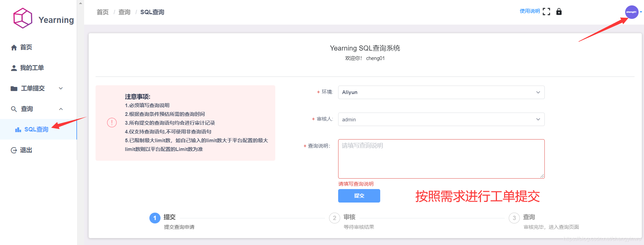Click step 2 审核 circle
The width and height of the screenshot is (644, 245).
pyautogui.click(x=334, y=218)
